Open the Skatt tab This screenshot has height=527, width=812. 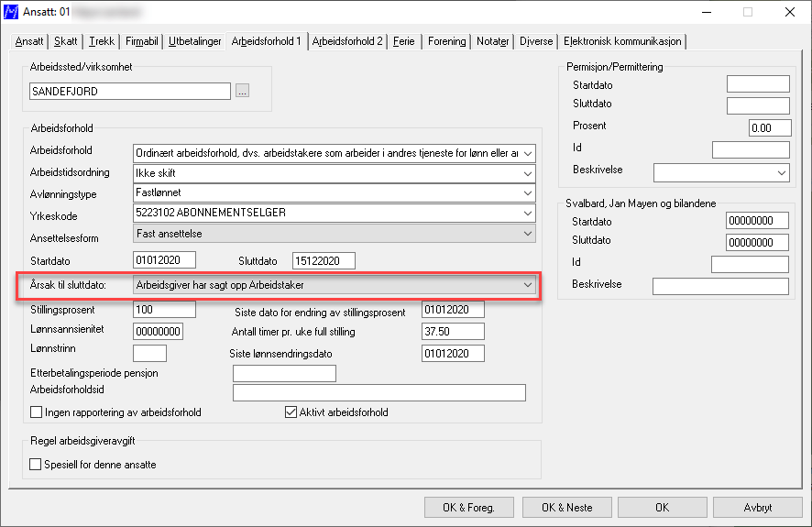click(66, 41)
